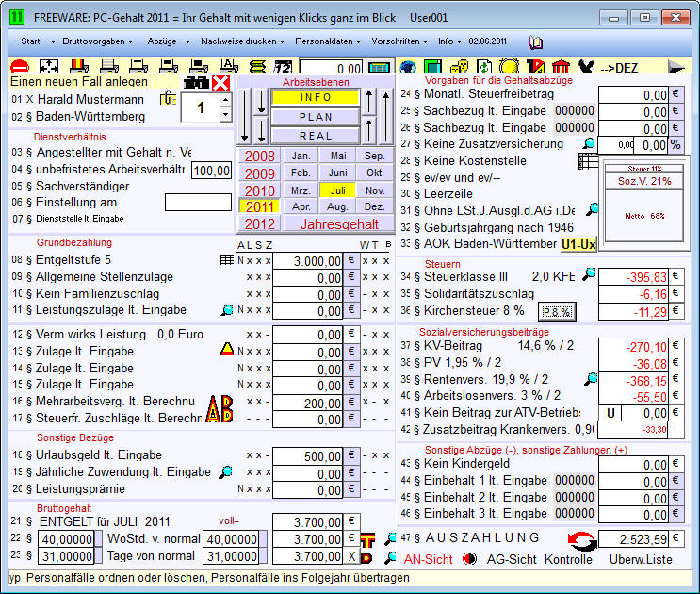
Task: Expand the Personaldaten menu
Action: coord(328,41)
